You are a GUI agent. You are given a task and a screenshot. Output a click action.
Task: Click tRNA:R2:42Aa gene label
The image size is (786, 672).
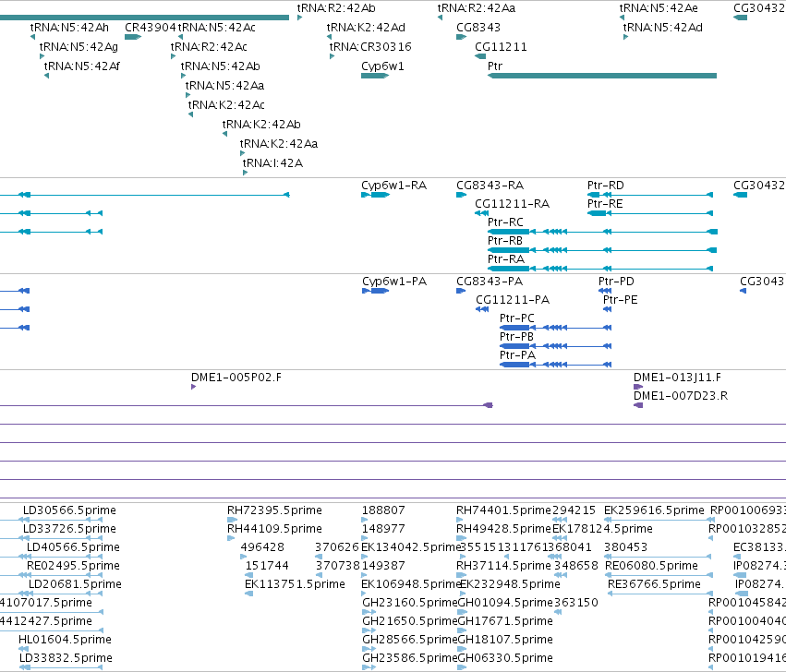coord(477,8)
